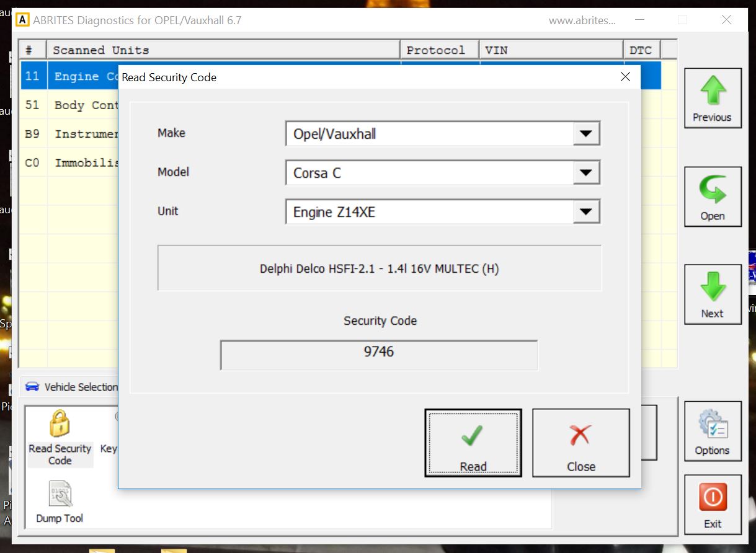This screenshot has height=553, width=756.
Task: Click the Engine Z14XE unit combo box
Action: pyautogui.click(x=443, y=211)
